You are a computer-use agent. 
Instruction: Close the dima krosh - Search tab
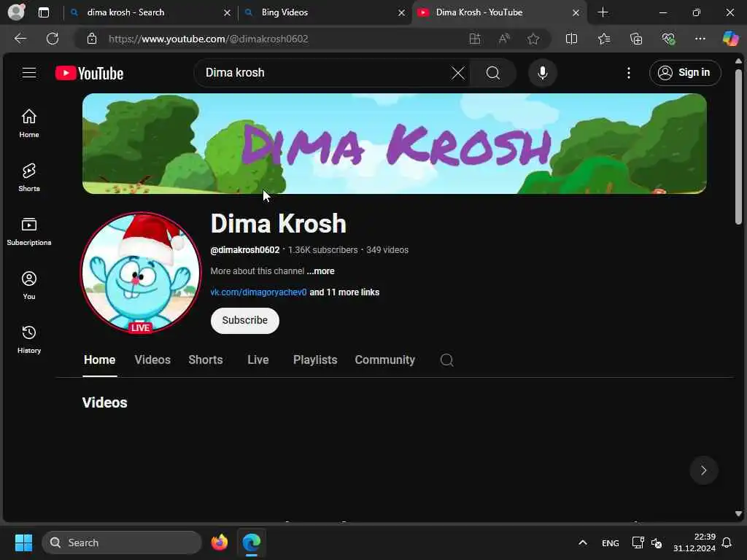[228, 12]
